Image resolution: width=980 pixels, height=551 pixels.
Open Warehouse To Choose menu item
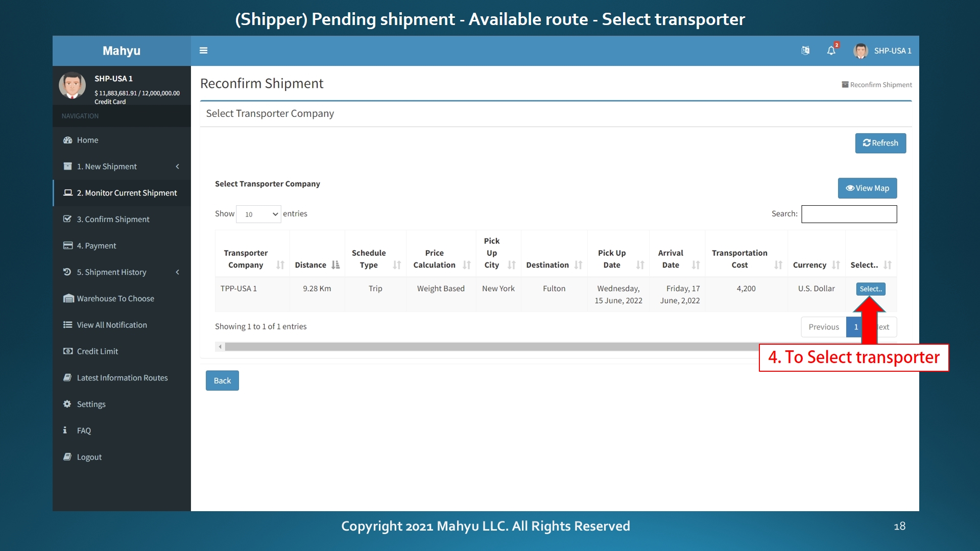pyautogui.click(x=122, y=299)
